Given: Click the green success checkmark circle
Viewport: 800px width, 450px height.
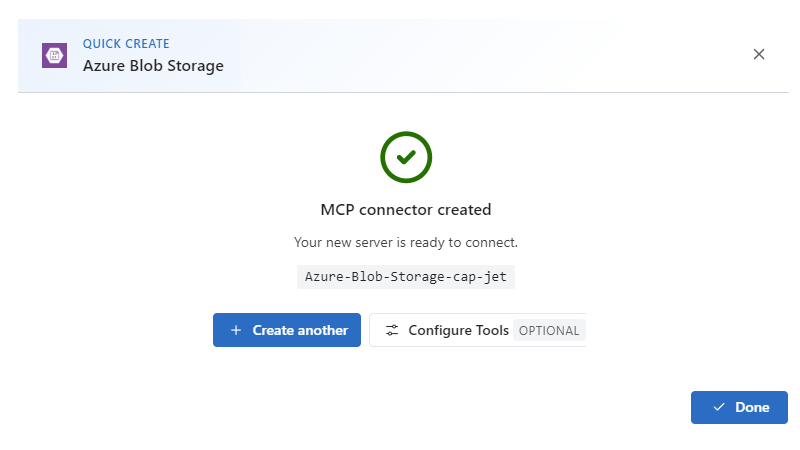Looking at the screenshot, I should tap(406, 157).
